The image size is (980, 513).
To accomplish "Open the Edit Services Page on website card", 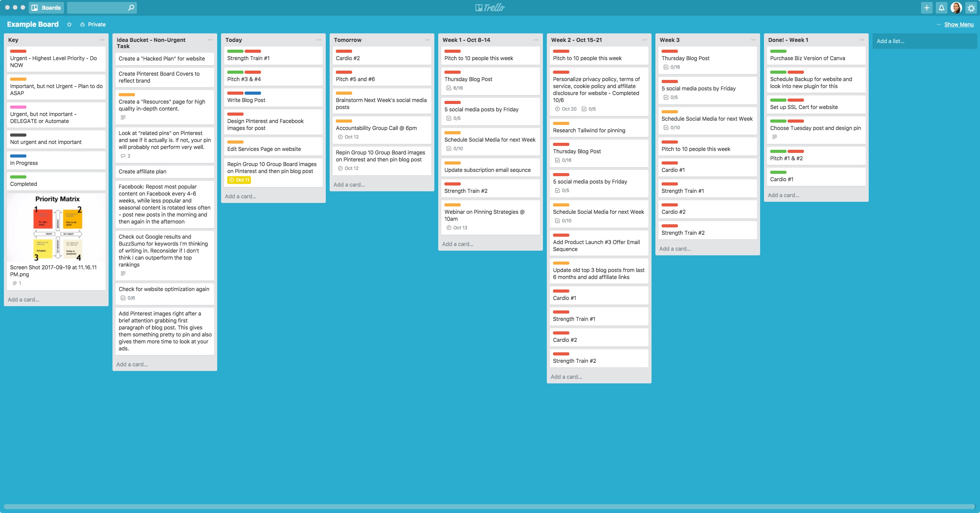I will pos(273,146).
